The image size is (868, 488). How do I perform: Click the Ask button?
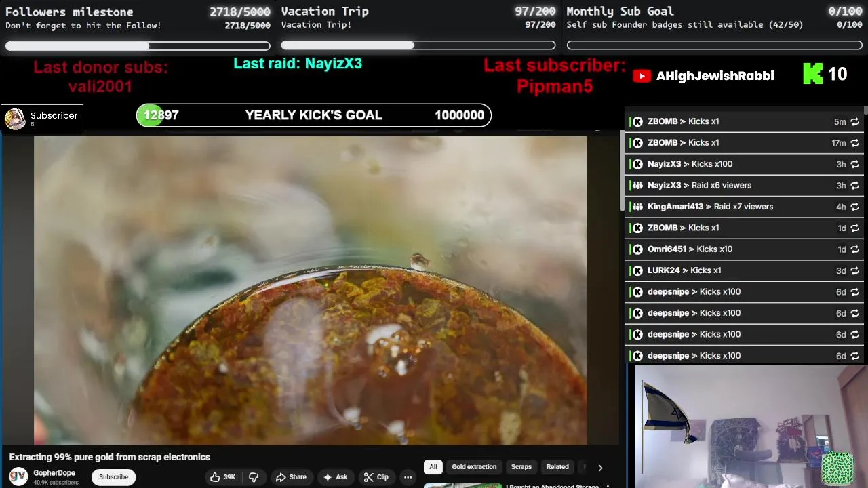[x=336, y=477]
